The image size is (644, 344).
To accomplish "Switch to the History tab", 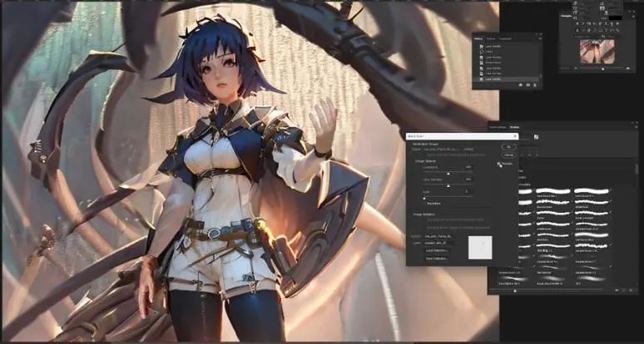I will tap(478, 39).
